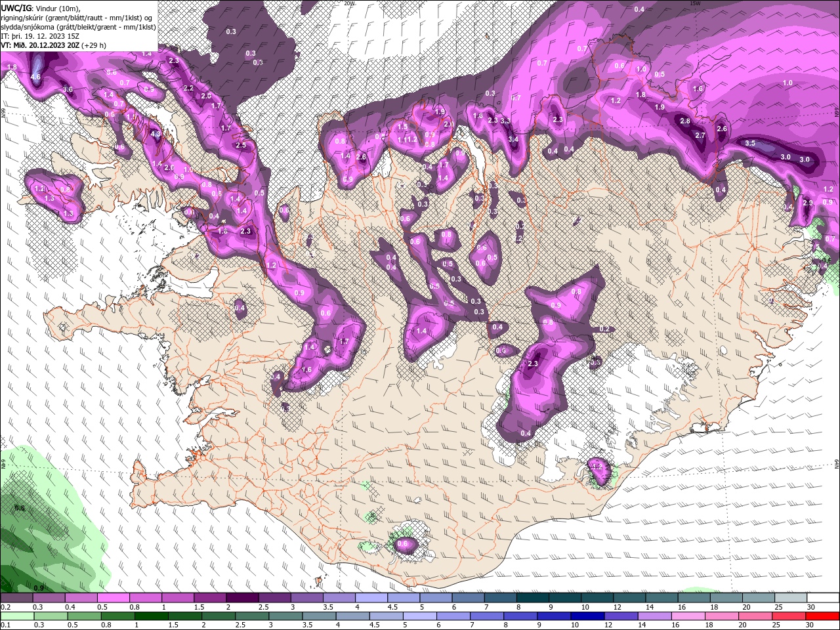Click upper legend swatch between 18 and 20
Viewport: 840px width, 630px height.
(x=726, y=597)
